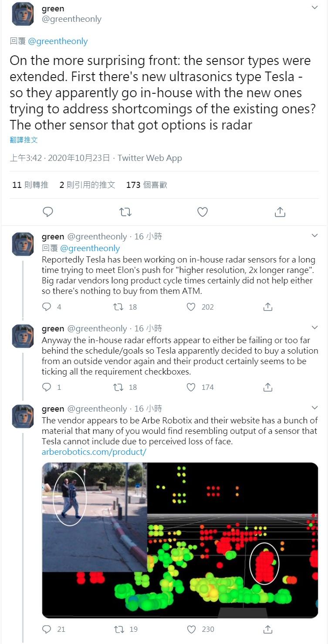Share the main tweet via share icon
This screenshot has height=644, width=328.
280,212
